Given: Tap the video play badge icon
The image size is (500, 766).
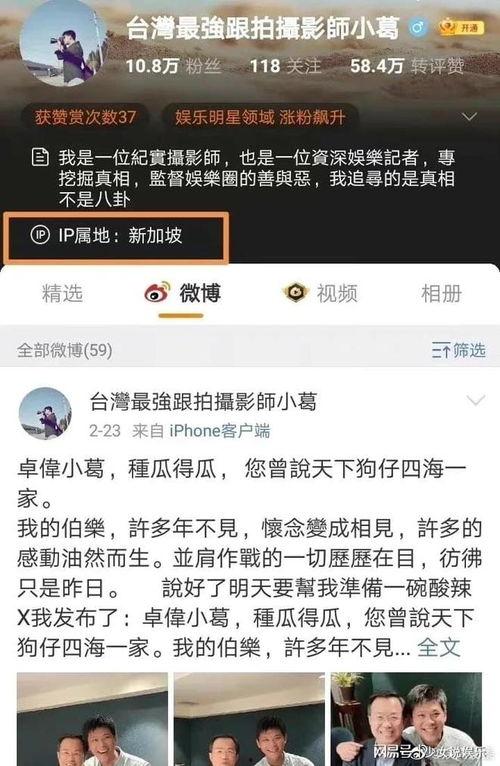Looking at the screenshot, I should click(x=296, y=293).
